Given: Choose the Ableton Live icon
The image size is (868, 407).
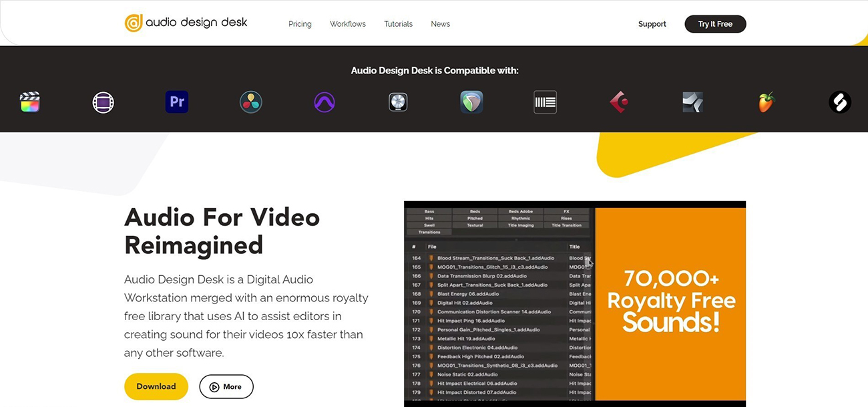Looking at the screenshot, I should point(545,102).
